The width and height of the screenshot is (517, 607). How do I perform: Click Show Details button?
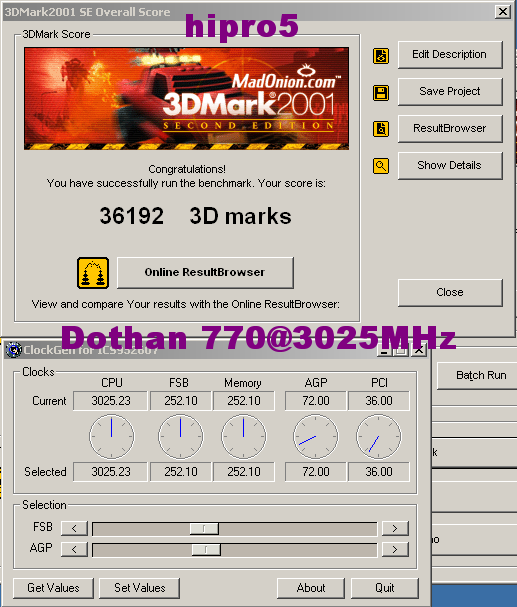(x=450, y=166)
